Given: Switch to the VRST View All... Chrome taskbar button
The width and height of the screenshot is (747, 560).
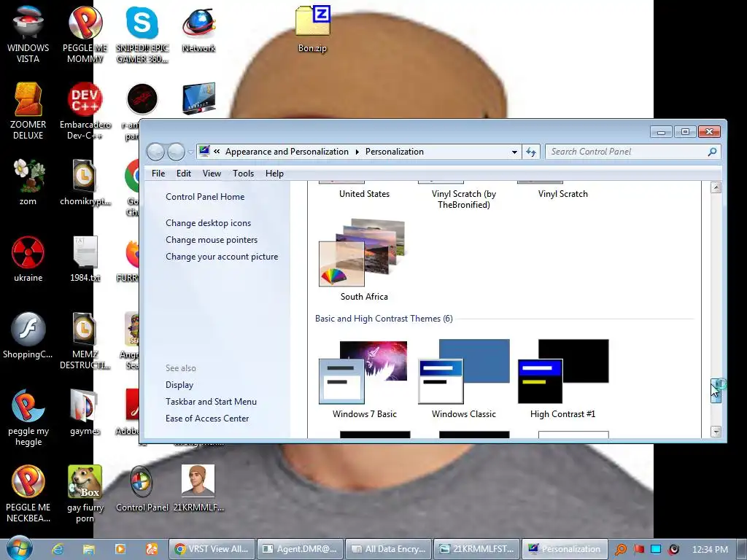Looking at the screenshot, I should [212, 549].
